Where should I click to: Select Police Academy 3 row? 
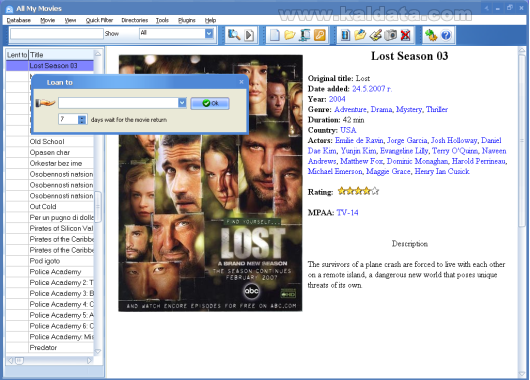[x=50, y=293]
